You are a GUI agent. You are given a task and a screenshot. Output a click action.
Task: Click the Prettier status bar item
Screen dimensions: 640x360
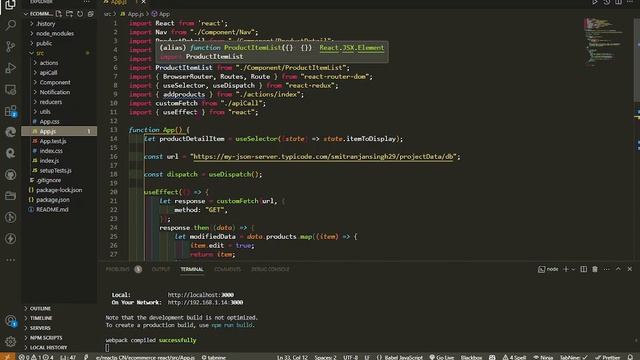[x=608, y=357]
